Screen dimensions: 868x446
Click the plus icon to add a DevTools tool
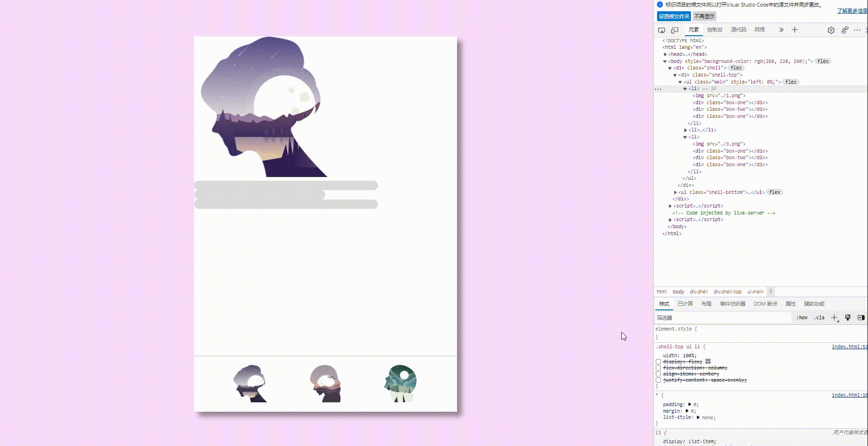tap(795, 30)
